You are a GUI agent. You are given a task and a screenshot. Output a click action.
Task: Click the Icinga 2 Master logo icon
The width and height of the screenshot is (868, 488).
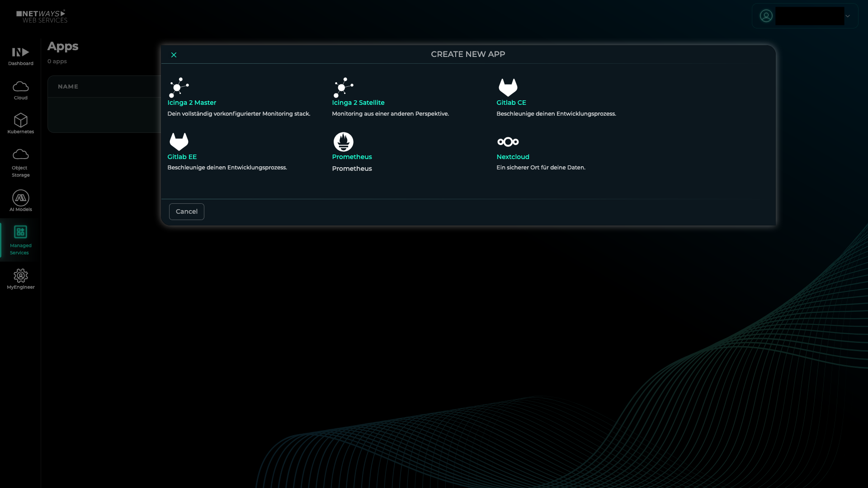(179, 88)
